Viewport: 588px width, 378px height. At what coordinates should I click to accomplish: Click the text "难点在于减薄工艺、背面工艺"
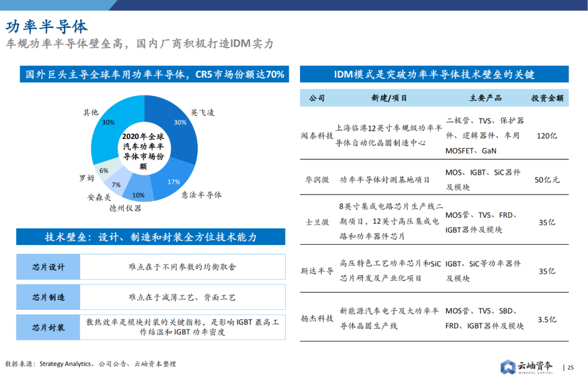tap(182, 297)
